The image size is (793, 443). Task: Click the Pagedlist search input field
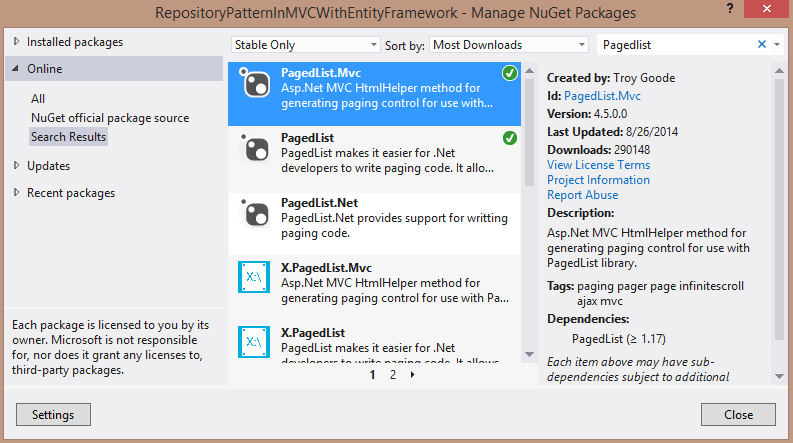pos(677,45)
